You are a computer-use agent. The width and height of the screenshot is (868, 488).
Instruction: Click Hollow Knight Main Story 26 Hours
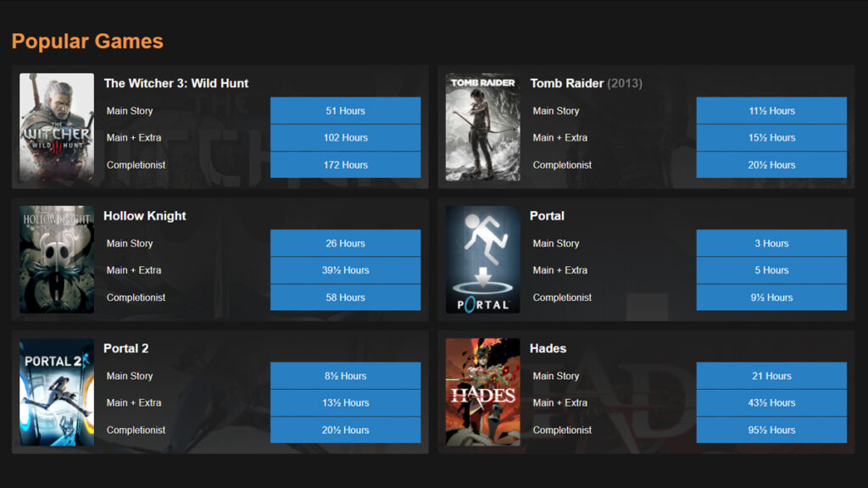pyautogui.click(x=346, y=243)
